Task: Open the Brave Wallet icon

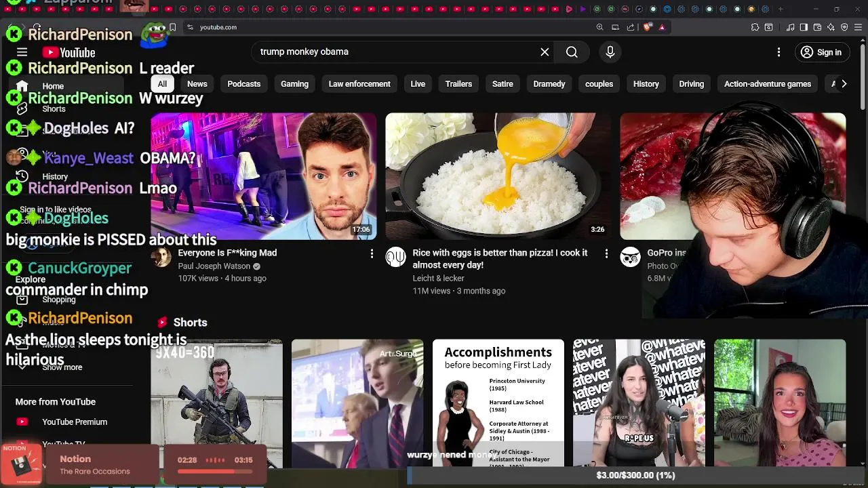Action: [817, 27]
